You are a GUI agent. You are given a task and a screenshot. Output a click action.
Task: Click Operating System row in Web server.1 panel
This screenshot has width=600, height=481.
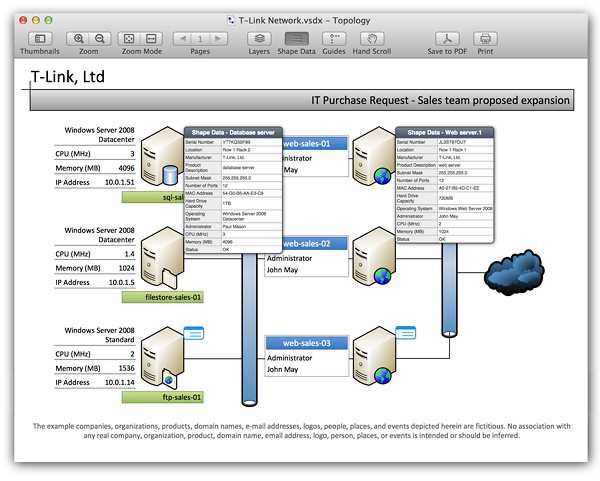point(444,209)
